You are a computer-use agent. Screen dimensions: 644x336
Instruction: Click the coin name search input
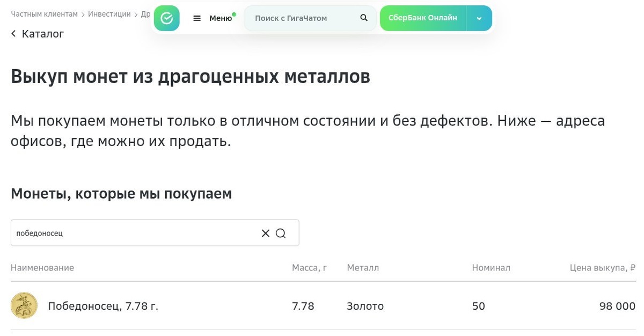point(134,233)
